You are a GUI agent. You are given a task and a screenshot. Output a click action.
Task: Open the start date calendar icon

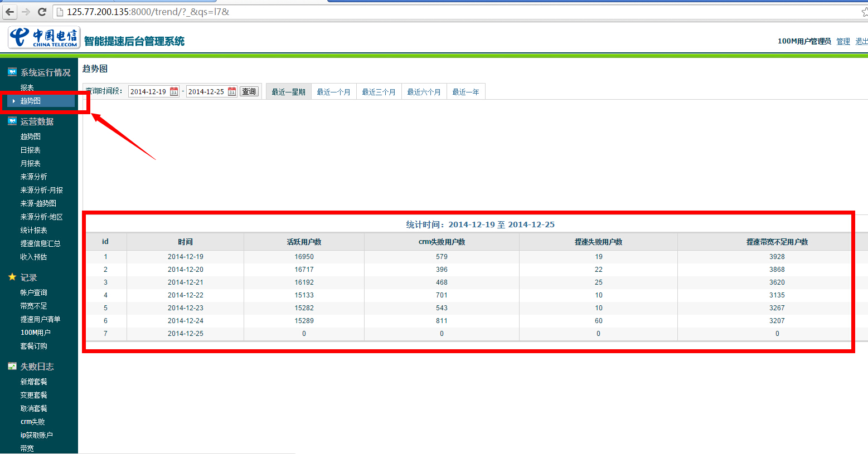tap(174, 91)
